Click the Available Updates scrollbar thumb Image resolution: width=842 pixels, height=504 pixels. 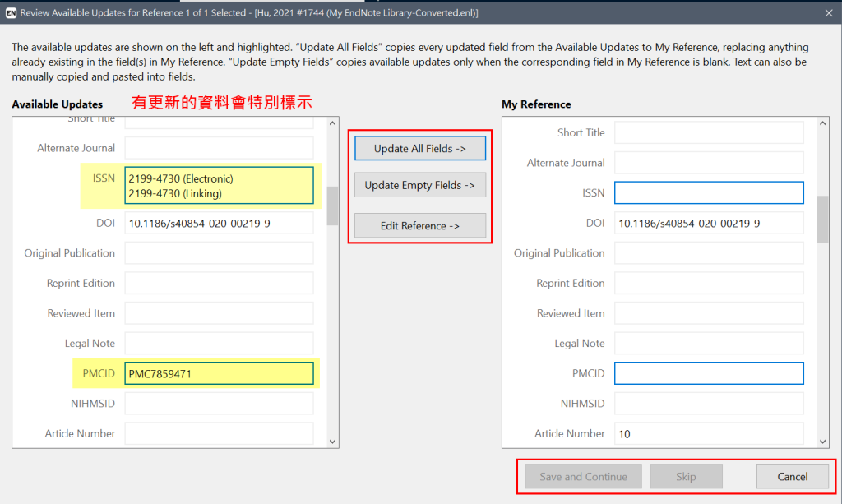point(332,206)
